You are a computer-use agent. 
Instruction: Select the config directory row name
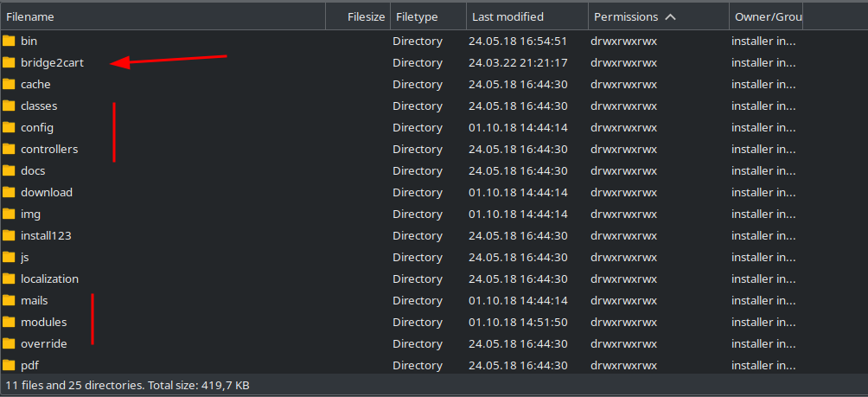click(x=37, y=127)
